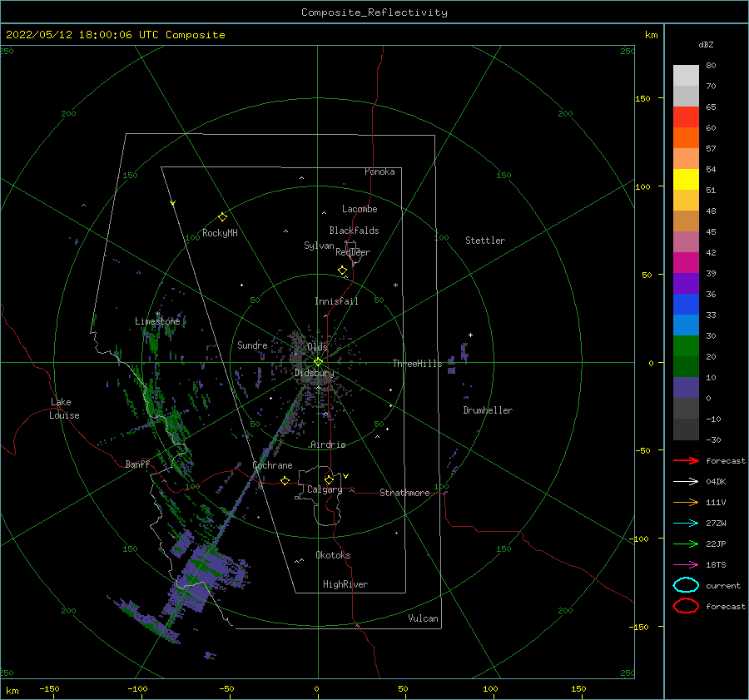Click the Sylvan label

click(x=319, y=246)
